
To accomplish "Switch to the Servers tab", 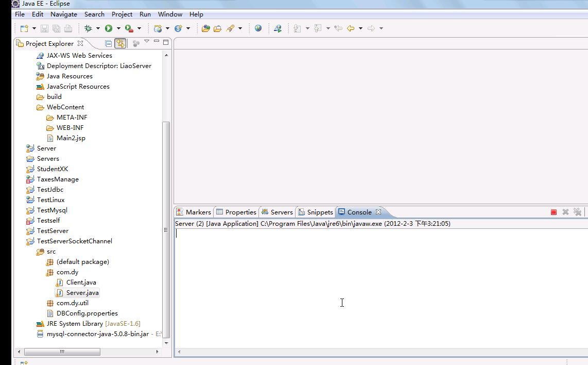I will click(278, 212).
